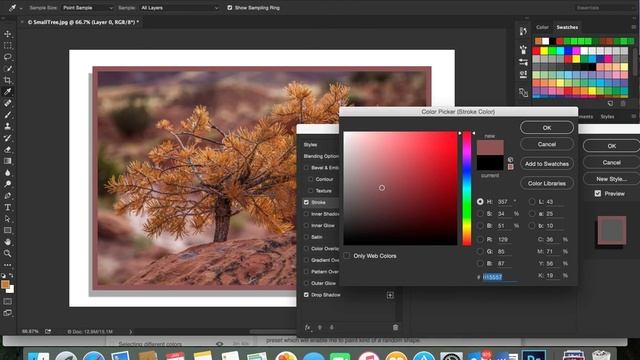Click the Add to Swatches button
This screenshot has height=360, width=640.
coord(547,164)
